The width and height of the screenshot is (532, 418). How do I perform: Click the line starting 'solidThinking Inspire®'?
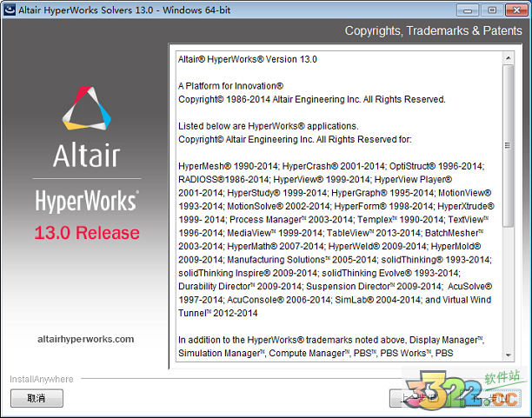point(319,273)
